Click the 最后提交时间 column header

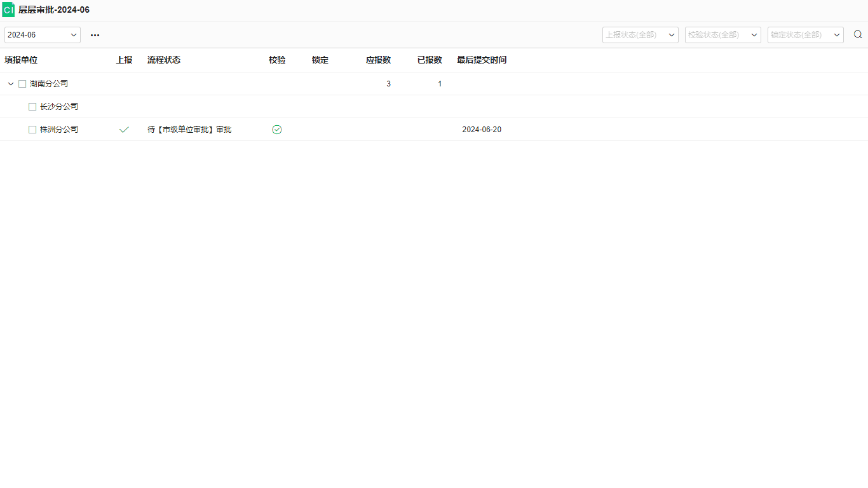point(482,60)
